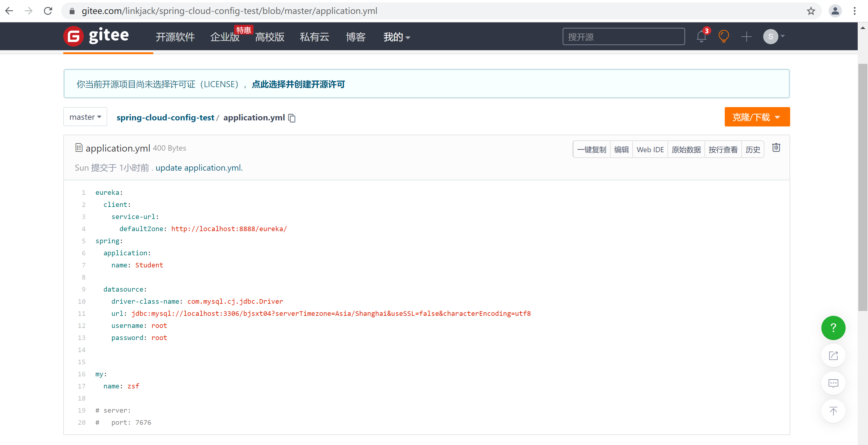
Task: Open the floating feedback chat icon
Action: click(x=833, y=383)
